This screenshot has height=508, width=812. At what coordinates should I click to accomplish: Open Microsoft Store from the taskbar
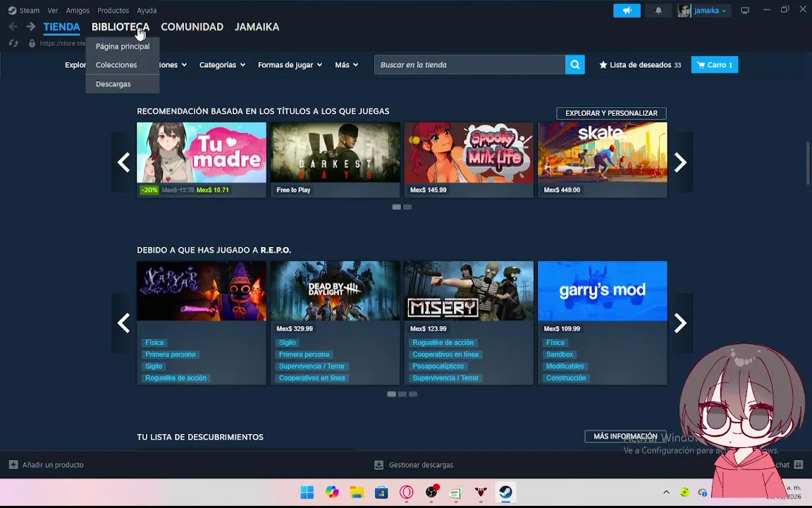coord(381,492)
